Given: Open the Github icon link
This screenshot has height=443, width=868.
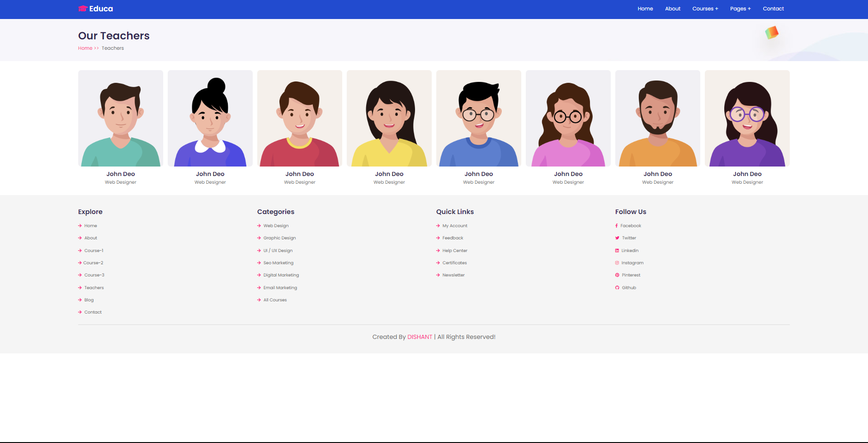Looking at the screenshot, I should (618, 287).
